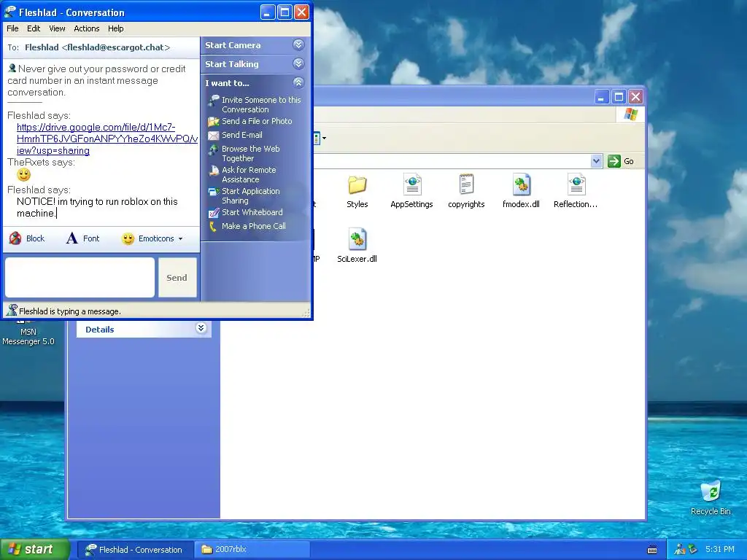Open the Font settings with the A icon
This screenshot has width=747, height=560.
(71, 238)
